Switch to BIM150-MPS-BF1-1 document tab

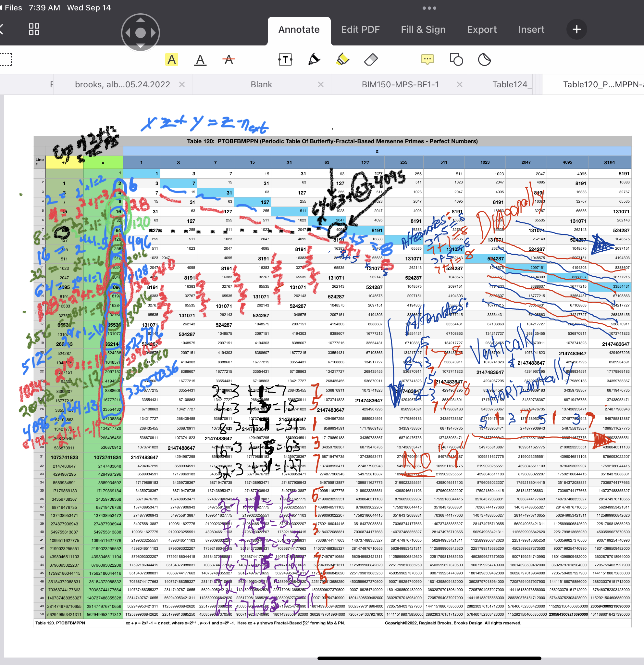400,84
